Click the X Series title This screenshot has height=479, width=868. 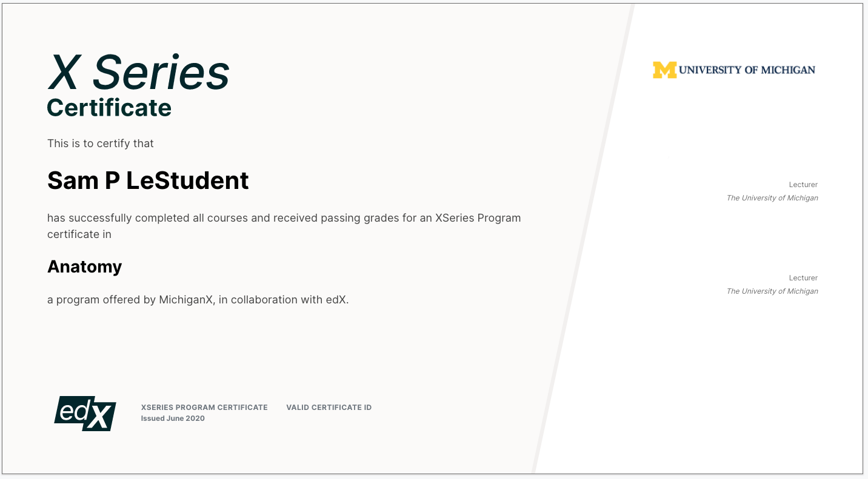coord(139,72)
